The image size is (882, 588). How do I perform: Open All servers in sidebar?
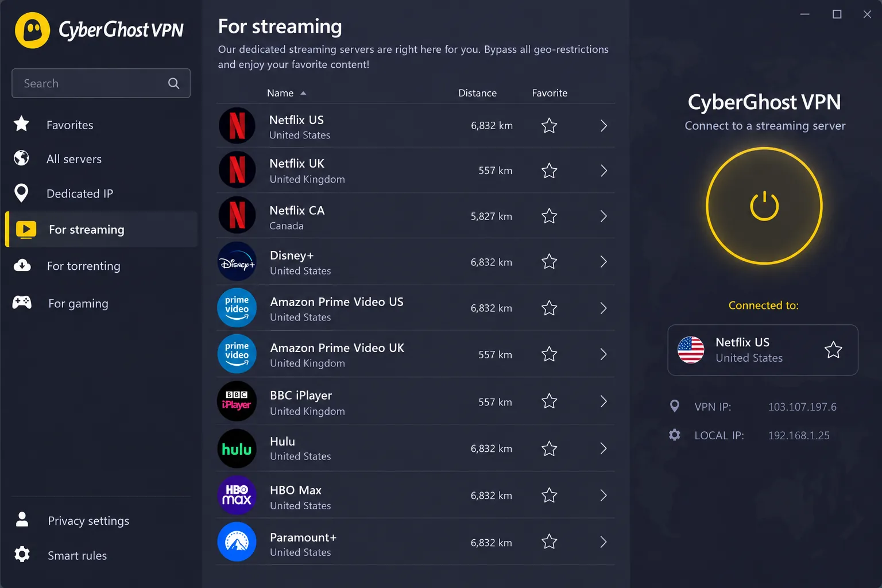(x=101, y=158)
